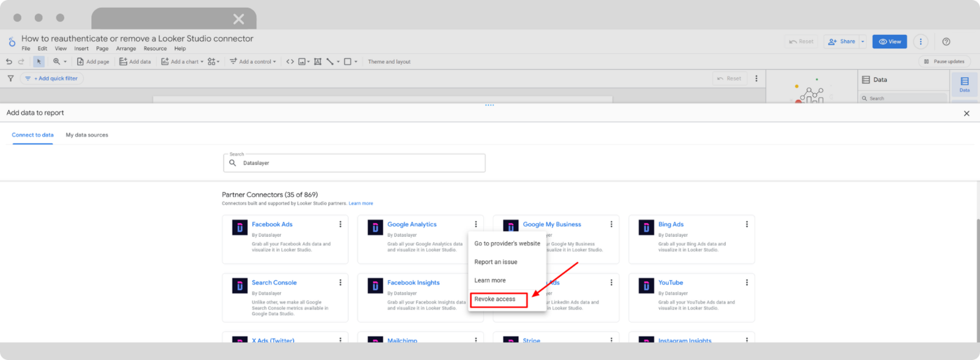Viewport: 980px width, 360px height.
Task: Open the Edit menu
Action: coord(42,48)
